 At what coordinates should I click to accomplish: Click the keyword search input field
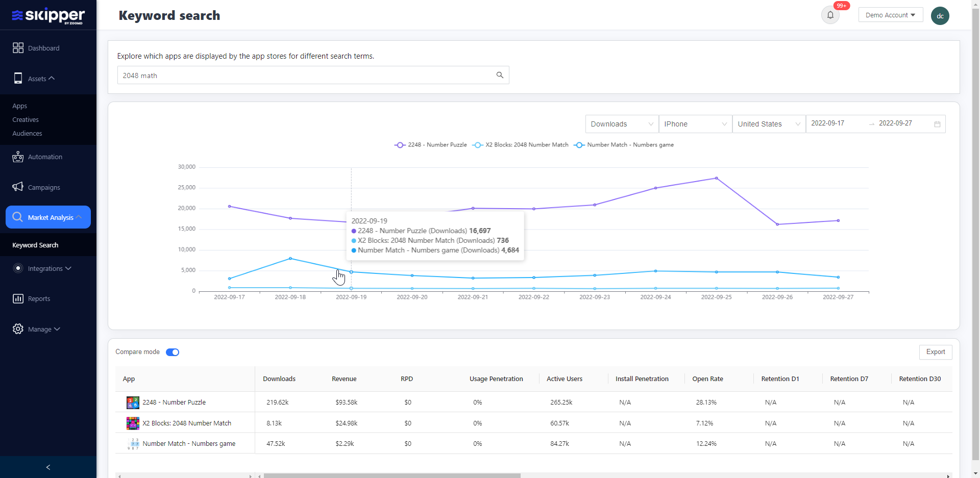(x=306, y=76)
